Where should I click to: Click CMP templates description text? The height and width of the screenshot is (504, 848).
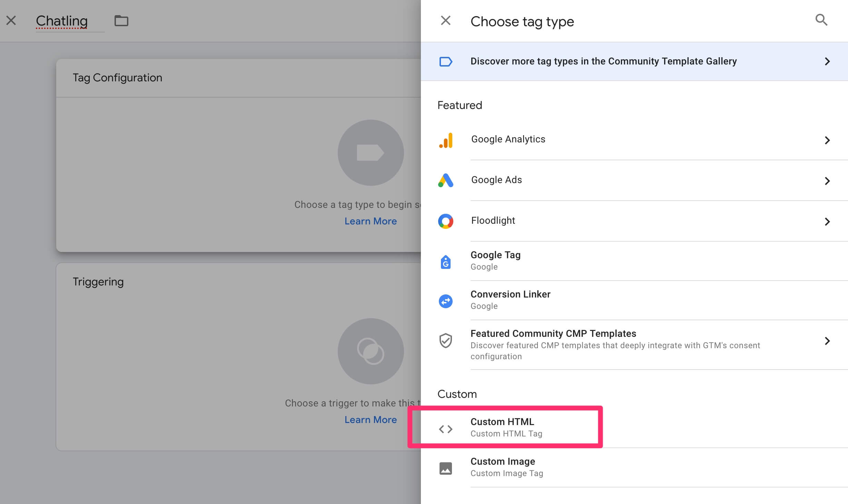615,351
